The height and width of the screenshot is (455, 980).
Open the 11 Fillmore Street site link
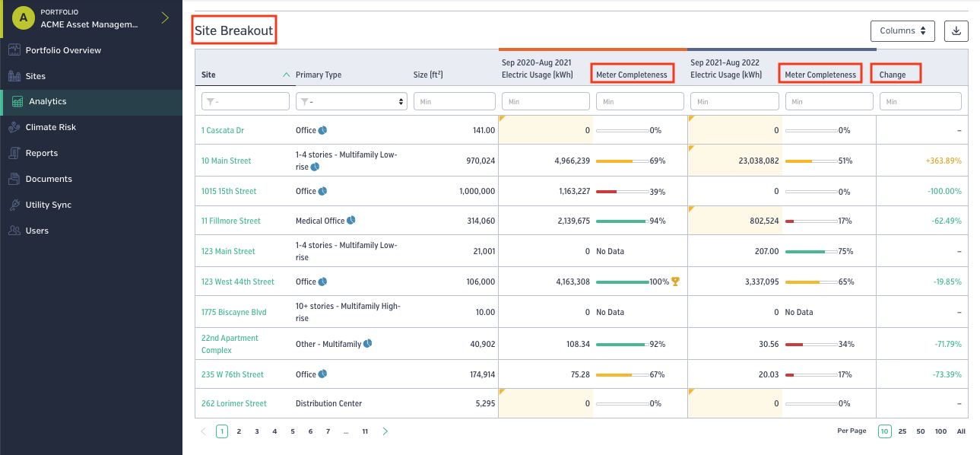pyautogui.click(x=231, y=221)
